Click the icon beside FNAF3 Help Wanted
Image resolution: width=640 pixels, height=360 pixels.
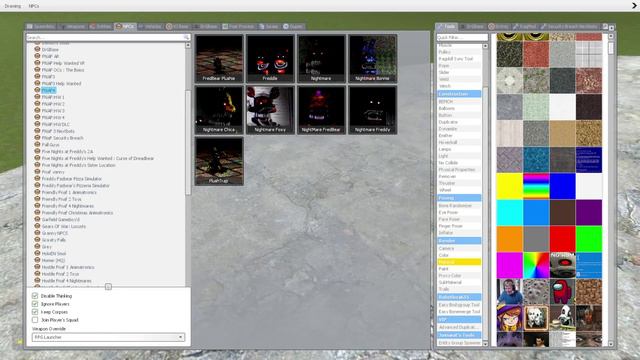[x=37, y=83]
